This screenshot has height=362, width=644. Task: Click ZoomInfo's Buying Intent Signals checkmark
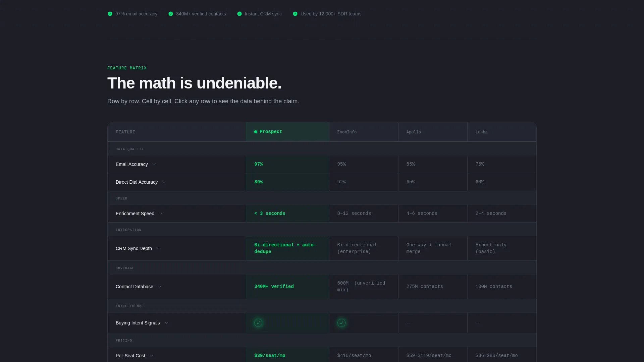(341, 323)
